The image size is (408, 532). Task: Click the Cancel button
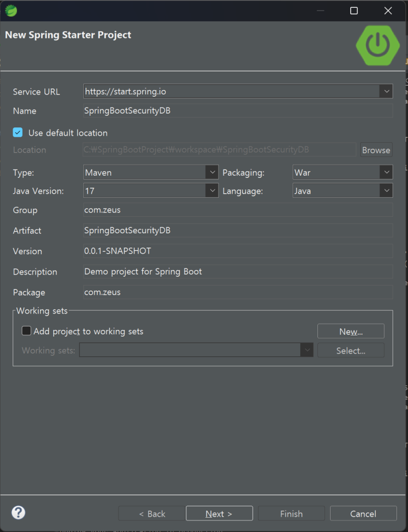pos(363,514)
